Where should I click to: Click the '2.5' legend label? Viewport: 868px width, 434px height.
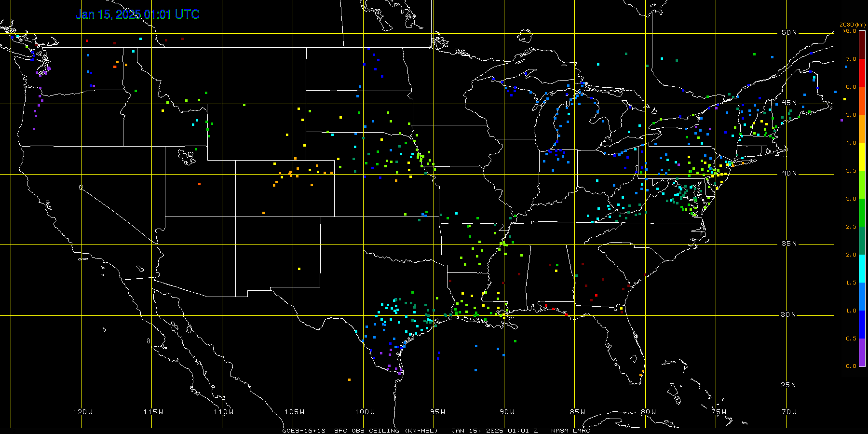[x=851, y=227]
